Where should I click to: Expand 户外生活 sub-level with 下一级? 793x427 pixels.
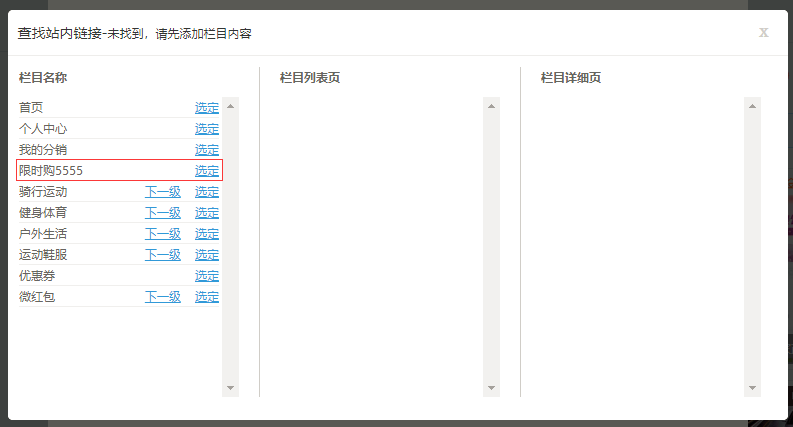pyautogui.click(x=163, y=234)
